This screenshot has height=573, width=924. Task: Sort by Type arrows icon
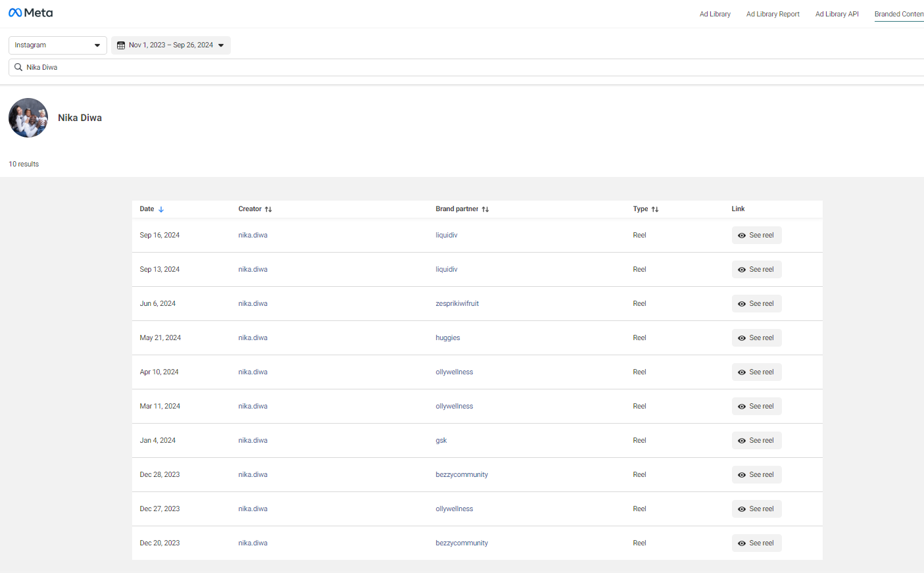[655, 209]
